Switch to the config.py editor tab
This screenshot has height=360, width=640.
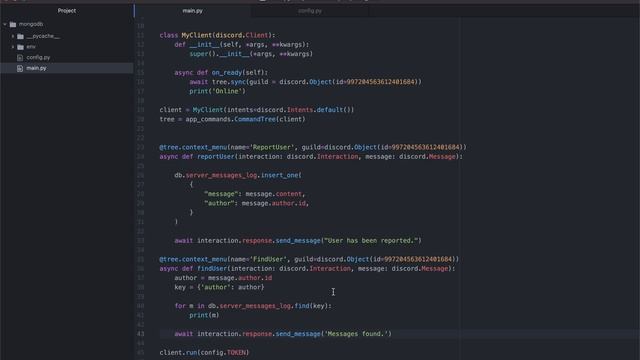310,11
